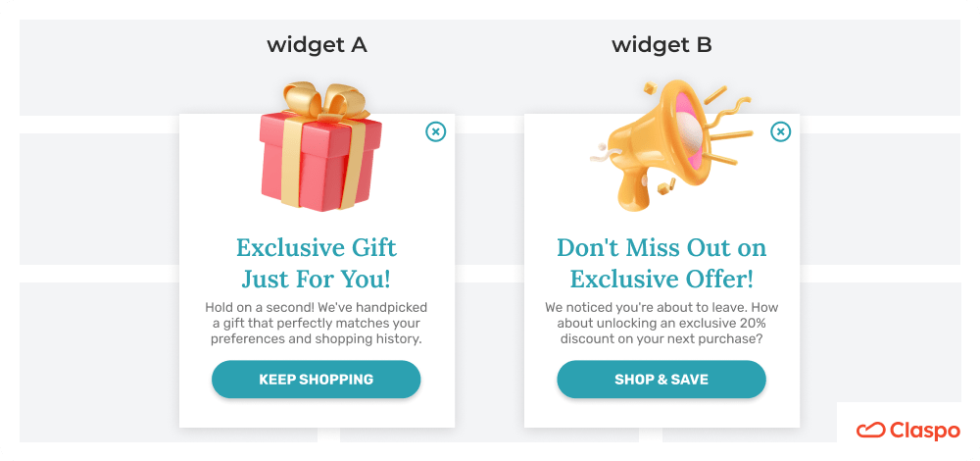Open the Claspo wordmark link
Image resolution: width=980 pixels, height=461 pixels.
(923, 431)
